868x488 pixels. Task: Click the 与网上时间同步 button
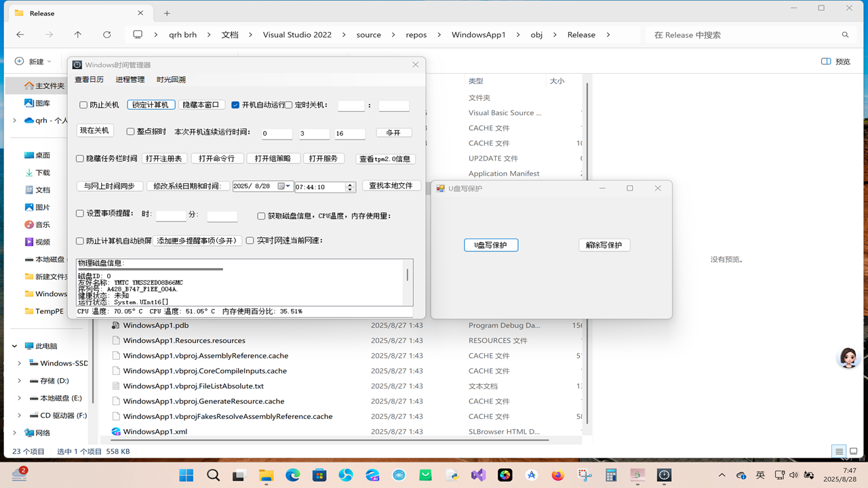pyautogui.click(x=109, y=184)
